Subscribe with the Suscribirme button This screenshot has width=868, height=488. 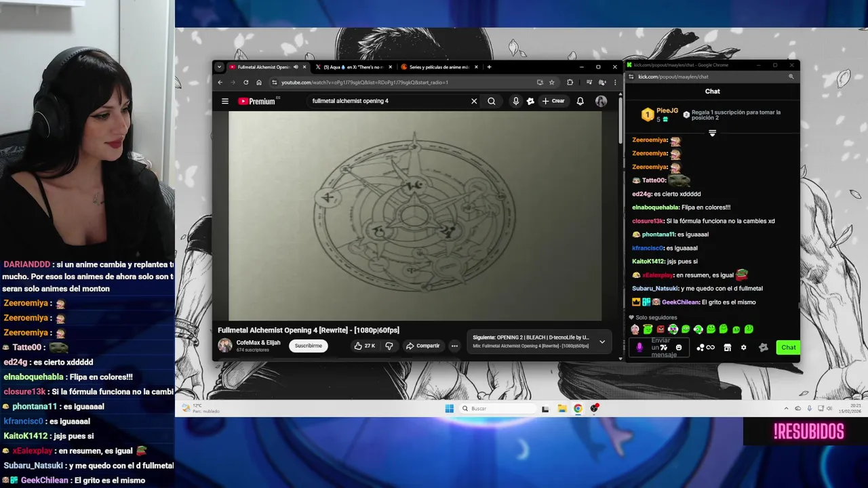click(x=309, y=346)
